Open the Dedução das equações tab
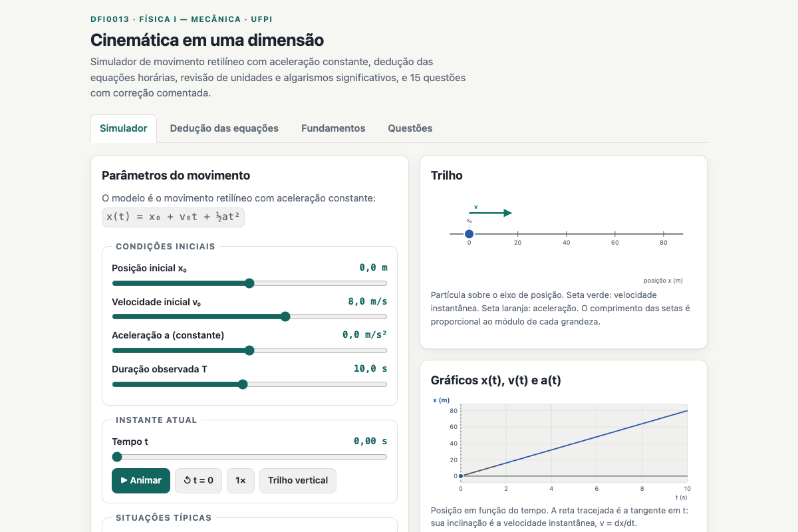The width and height of the screenshot is (798, 532). coord(224,128)
